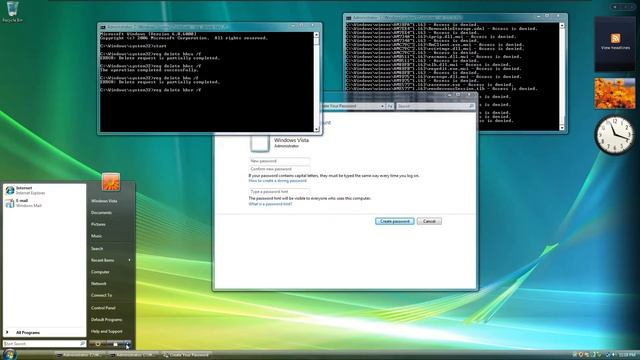This screenshot has height=360, width=640.
Task: Open 'How to create a strong password' link
Action: [277, 180]
